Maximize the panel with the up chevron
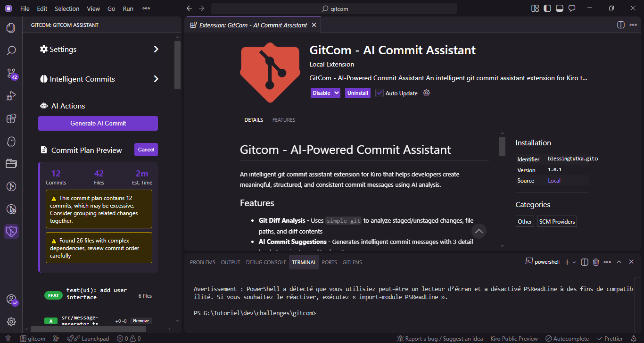Viewport: 644px width, 343px height. pos(619,262)
